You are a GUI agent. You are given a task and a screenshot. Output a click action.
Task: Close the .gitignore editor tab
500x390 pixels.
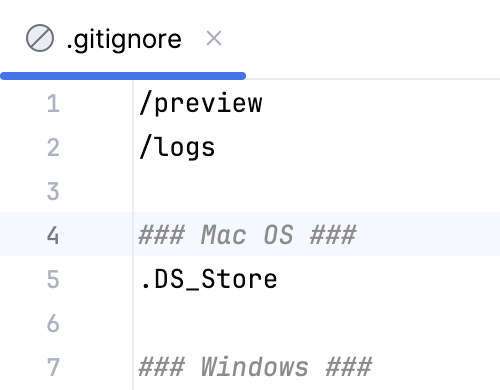(x=214, y=38)
